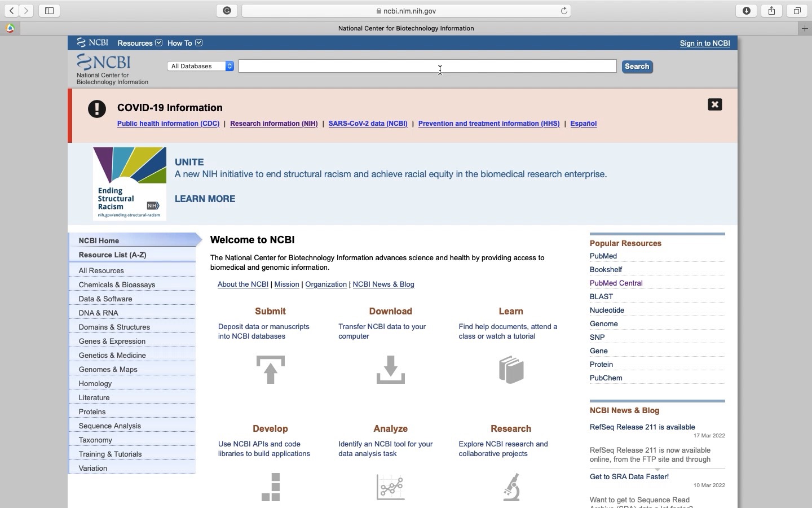Open SARS-CoV-2 data (NCBI) link
The height and width of the screenshot is (508, 812).
pos(368,124)
